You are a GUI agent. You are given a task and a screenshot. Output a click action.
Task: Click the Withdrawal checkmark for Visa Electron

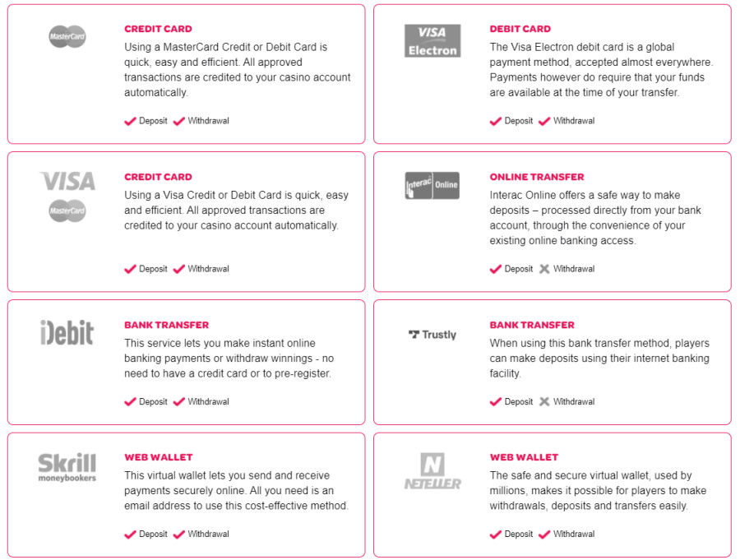pos(544,121)
